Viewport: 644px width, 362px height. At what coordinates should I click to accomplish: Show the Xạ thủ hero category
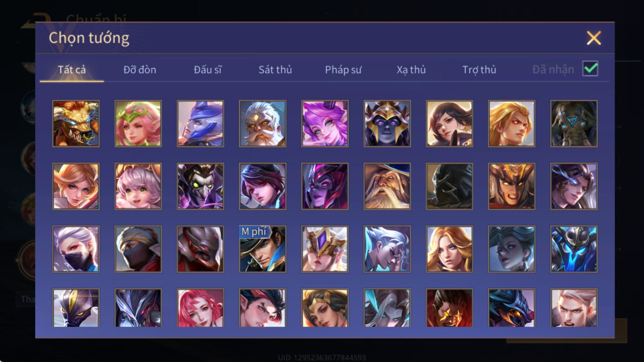pyautogui.click(x=411, y=70)
